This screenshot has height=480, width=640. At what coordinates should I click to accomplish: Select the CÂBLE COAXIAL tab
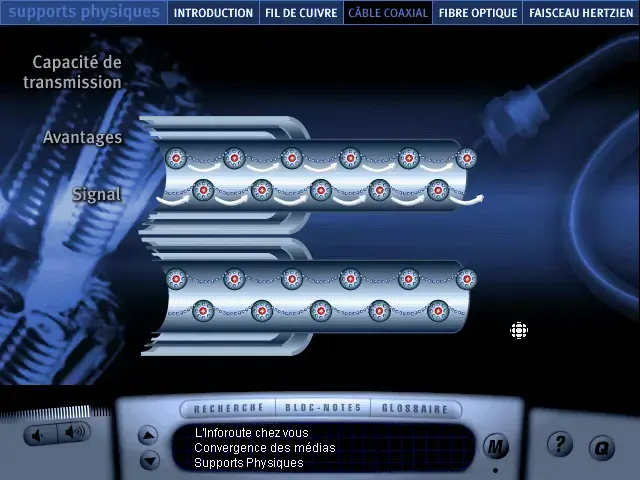pyautogui.click(x=388, y=13)
